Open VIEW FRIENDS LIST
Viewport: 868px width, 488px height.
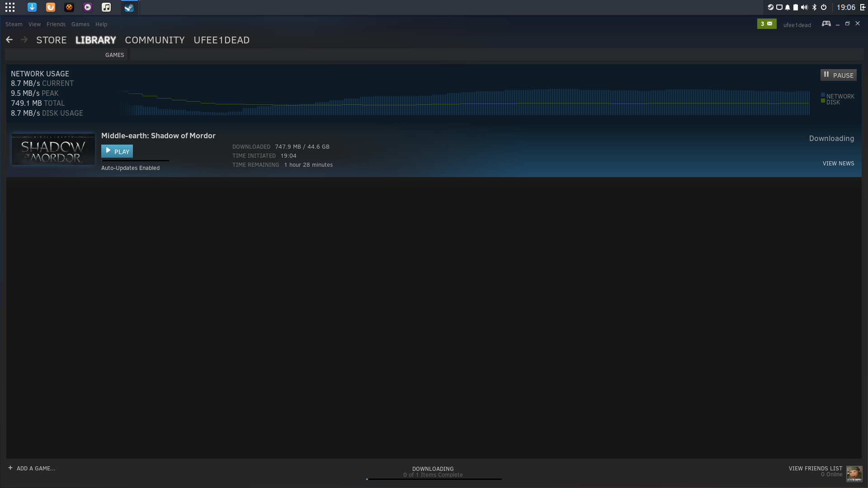(816, 468)
